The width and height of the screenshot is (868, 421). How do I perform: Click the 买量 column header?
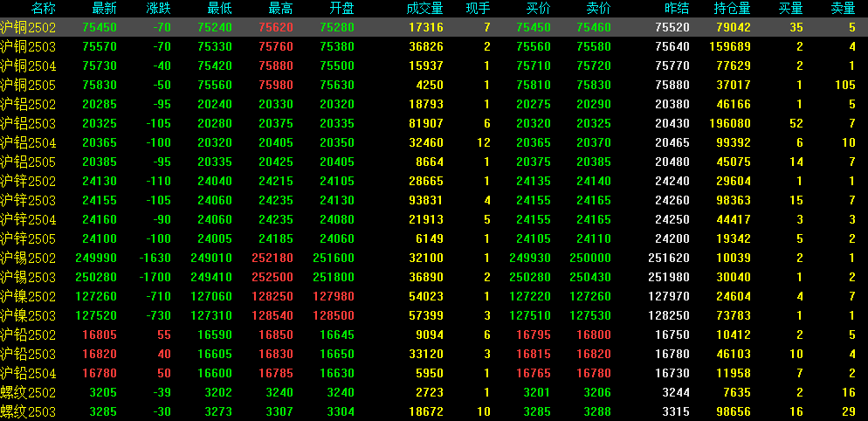tap(790, 9)
